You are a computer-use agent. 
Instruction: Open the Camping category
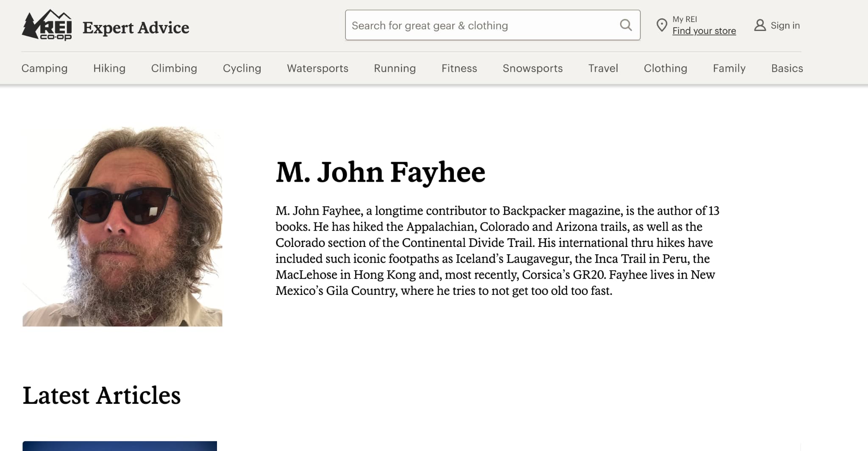point(44,68)
